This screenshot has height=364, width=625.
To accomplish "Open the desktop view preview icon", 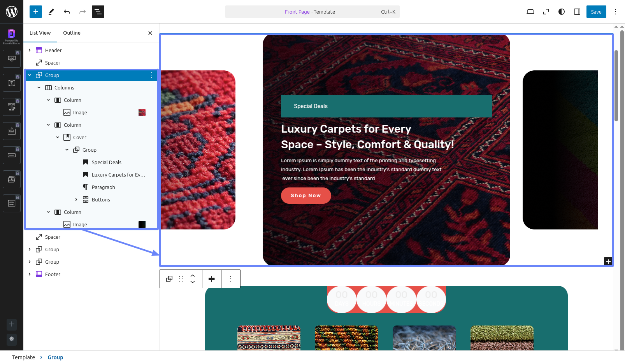I will tap(530, 12).
